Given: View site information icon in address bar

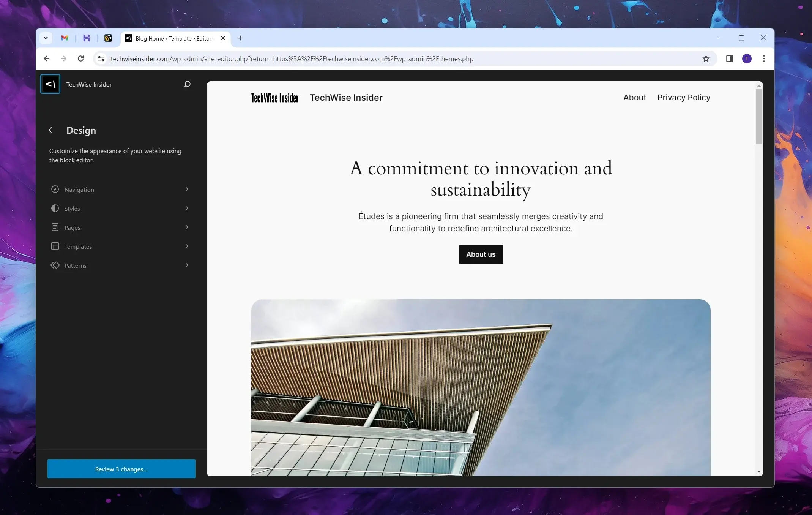Looking at the screenshot, I should pos(101,58).
